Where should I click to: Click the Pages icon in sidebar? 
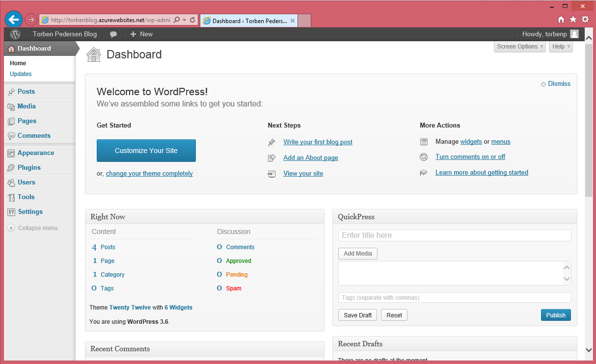11,121
